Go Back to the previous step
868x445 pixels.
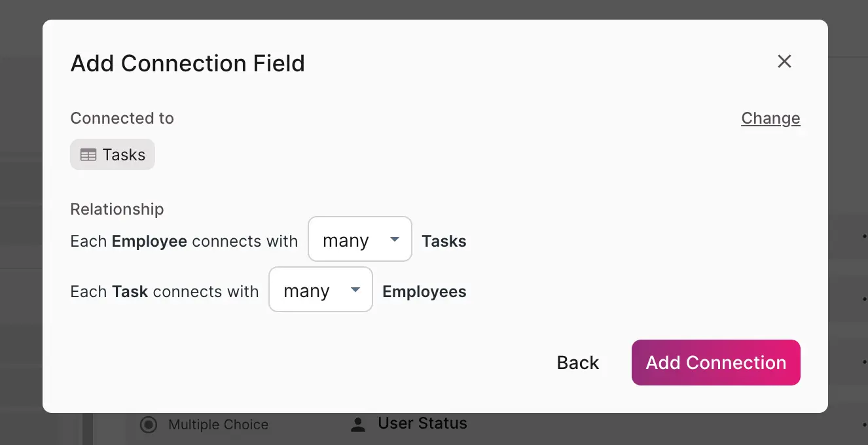[577, 363]
